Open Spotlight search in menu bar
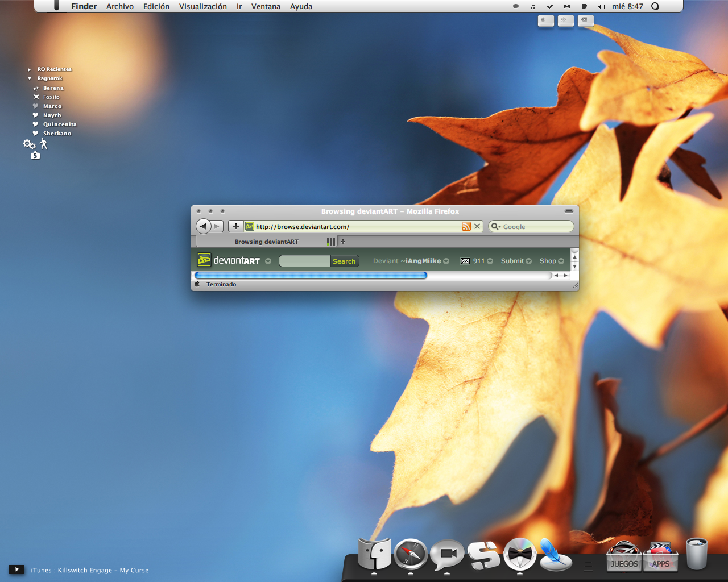 coord(655,6)
